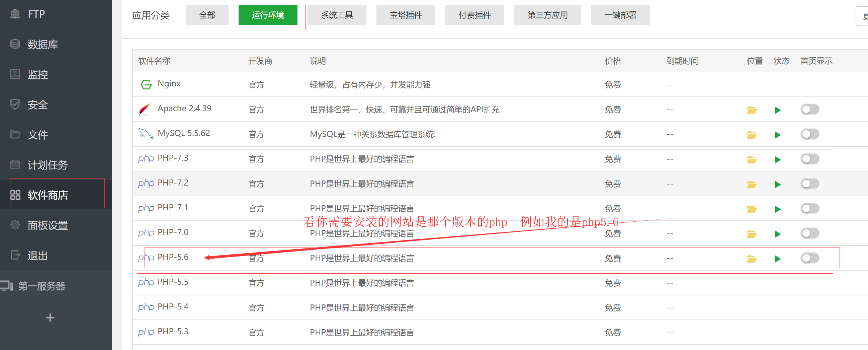Toggle Apache homepage display switch
Screen dimensions: 868x350
point(810,109)
